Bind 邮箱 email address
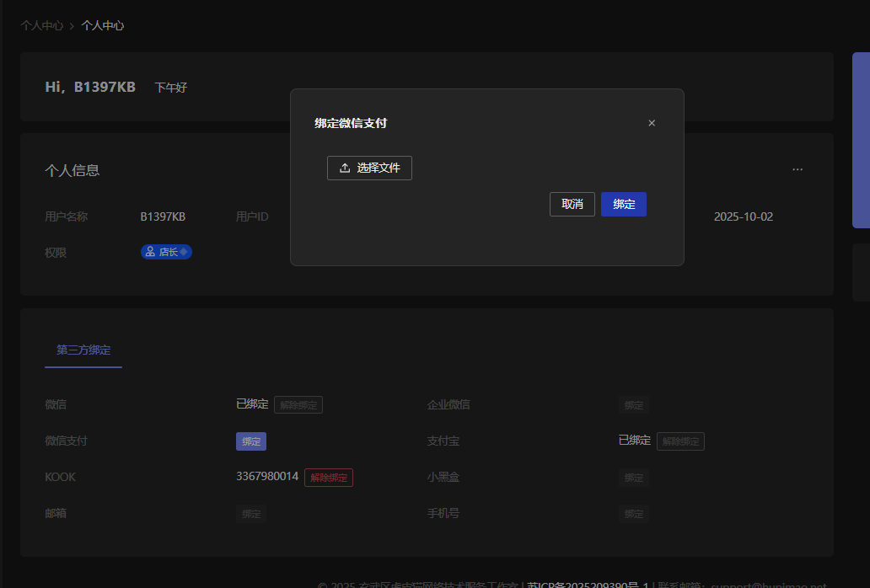Image resolution: width=870 pixels, height=588 pixels. pos(251,514)
